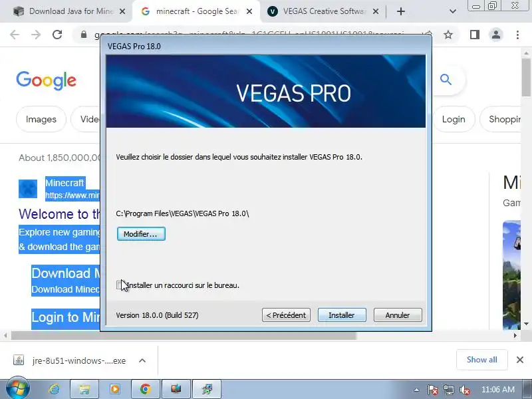Open the Chrome three-dot menu
The height and width of the screenshot is (399, 532).
[517, 35]
